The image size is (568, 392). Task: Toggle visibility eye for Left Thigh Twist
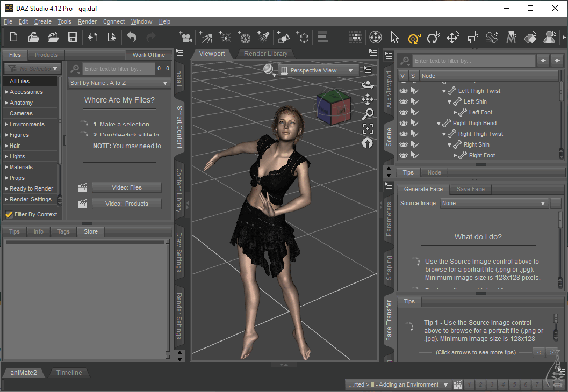click(x=403, y=91)
